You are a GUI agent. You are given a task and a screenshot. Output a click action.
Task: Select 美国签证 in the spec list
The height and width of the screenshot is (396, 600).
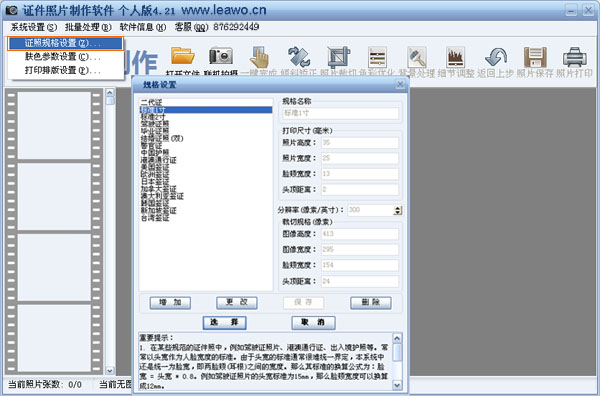click(206, 168)
